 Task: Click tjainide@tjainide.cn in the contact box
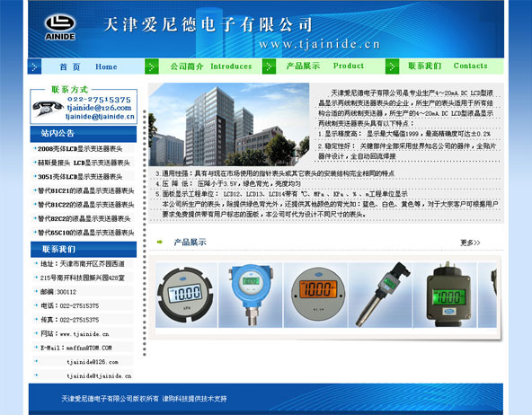click(100, 116)
